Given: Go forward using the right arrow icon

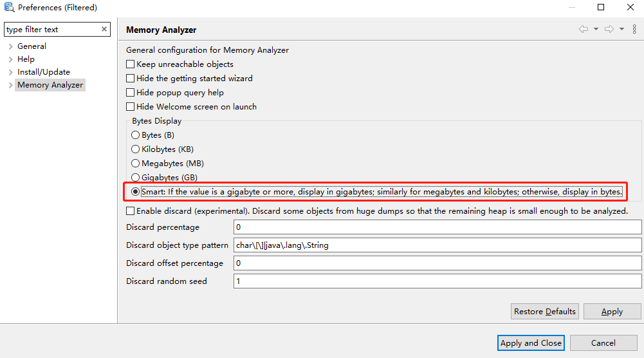Looking at the screenshot, I should pos(609,29).
